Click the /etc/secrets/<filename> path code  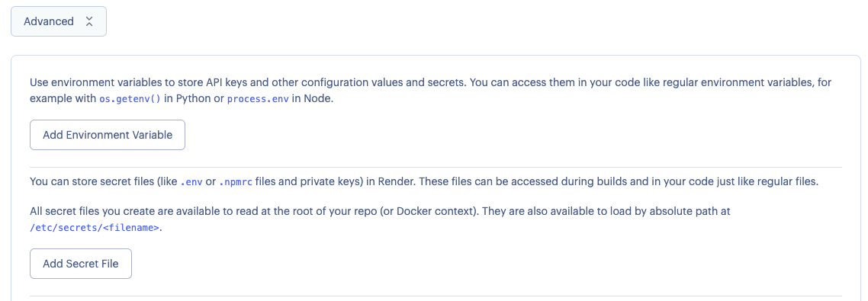(95, 227)
